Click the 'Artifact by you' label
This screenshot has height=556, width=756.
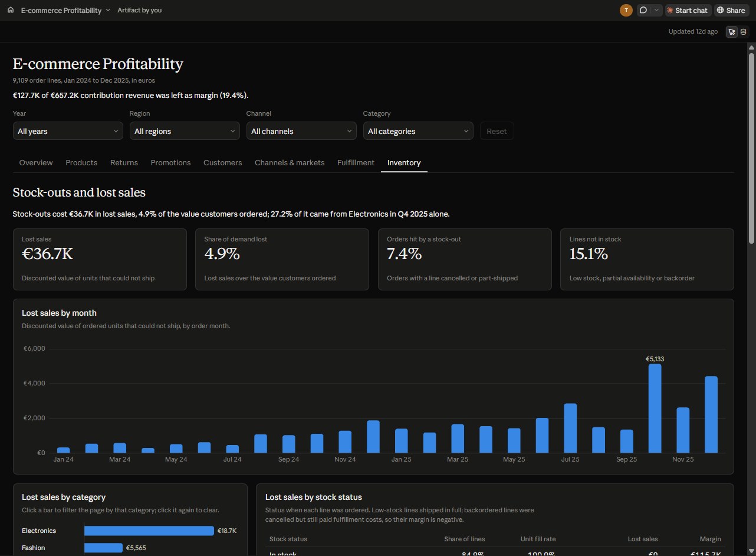[x=139, y=10]
